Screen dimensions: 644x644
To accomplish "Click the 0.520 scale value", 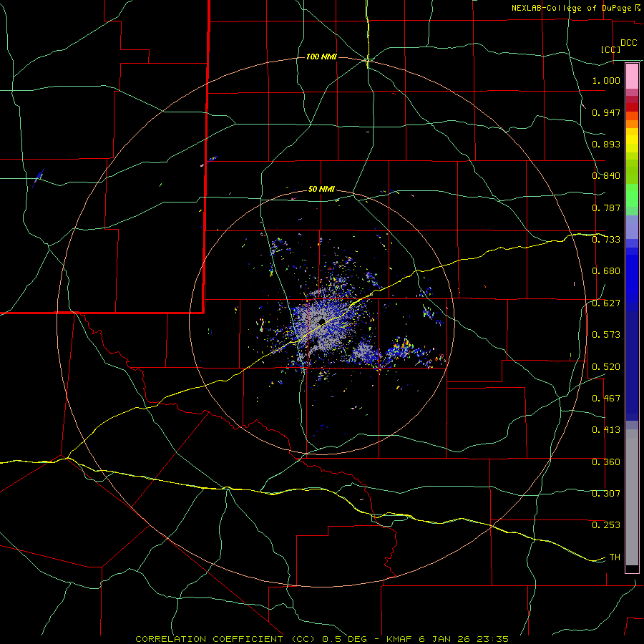I will coord(606,367).
